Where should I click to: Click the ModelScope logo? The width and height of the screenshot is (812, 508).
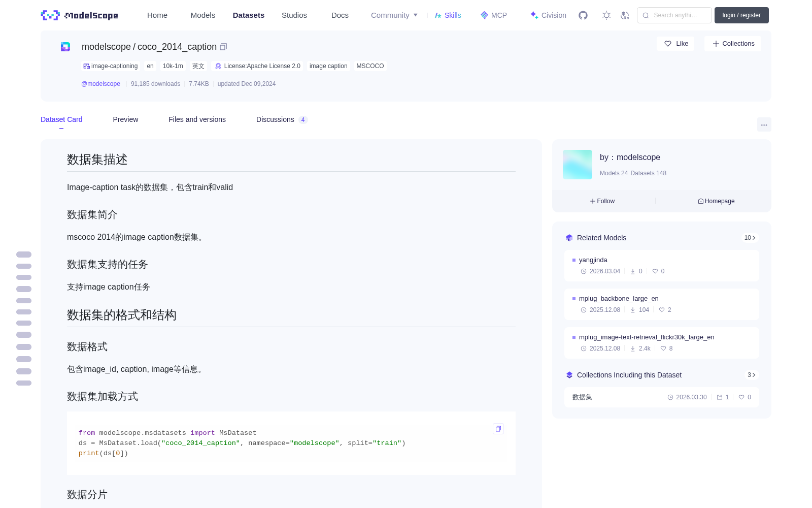80,15
